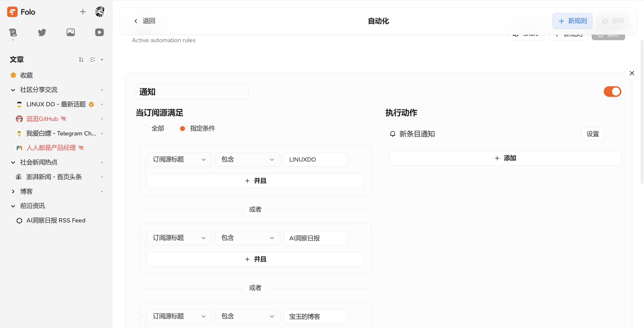Select the 全部 radio option
This screenshot has width=644, height=328.
[x=144, y=128]
